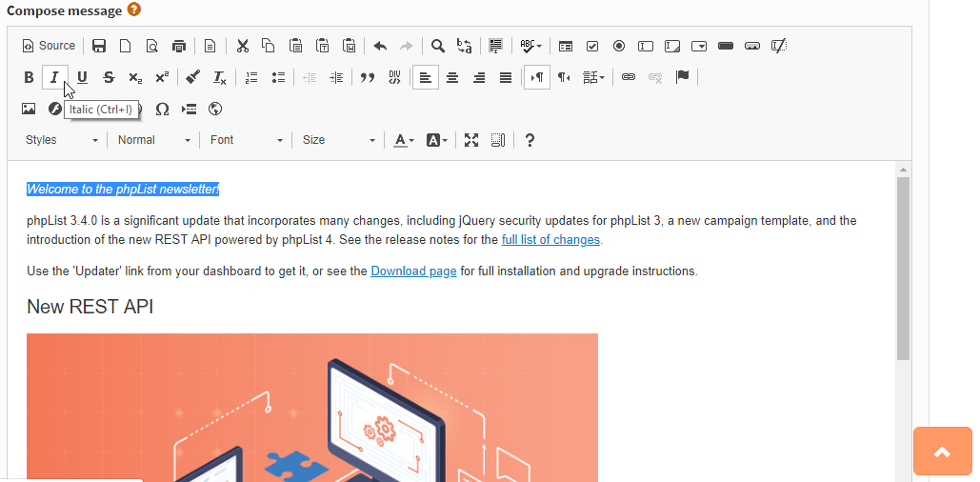The image size is (980, 482).
Task: Open the Font dropdown
Action: 246,140
